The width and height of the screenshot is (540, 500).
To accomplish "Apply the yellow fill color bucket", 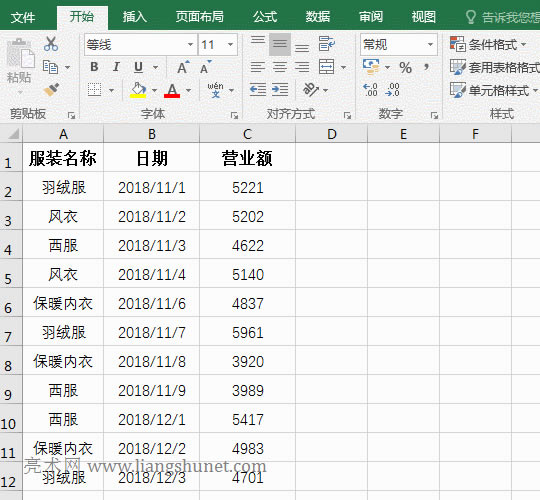I will [x=138, y=90].
